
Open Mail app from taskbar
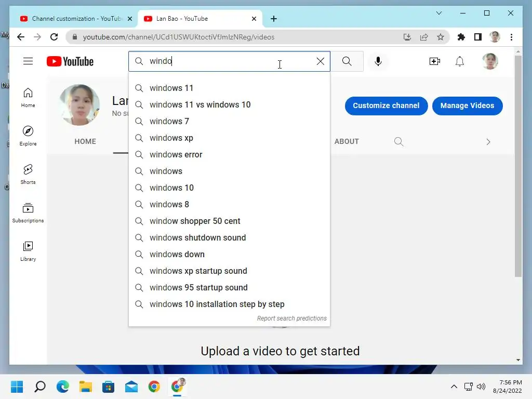(x=131, y=387)
